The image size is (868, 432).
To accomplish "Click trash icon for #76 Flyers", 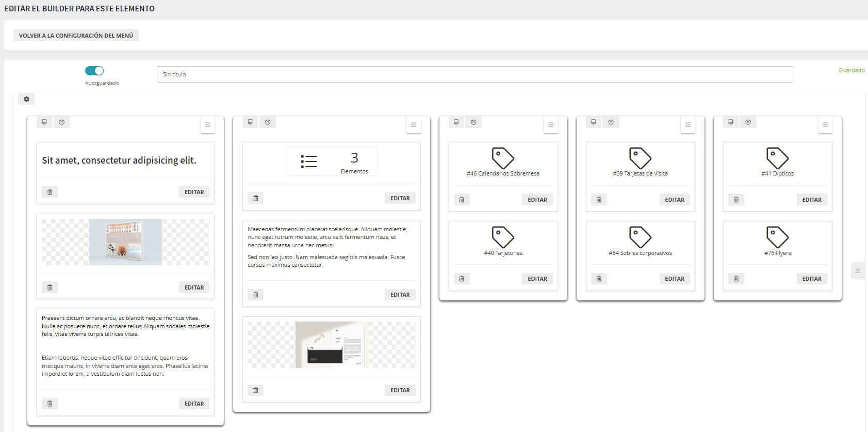I will pos(736,279).
